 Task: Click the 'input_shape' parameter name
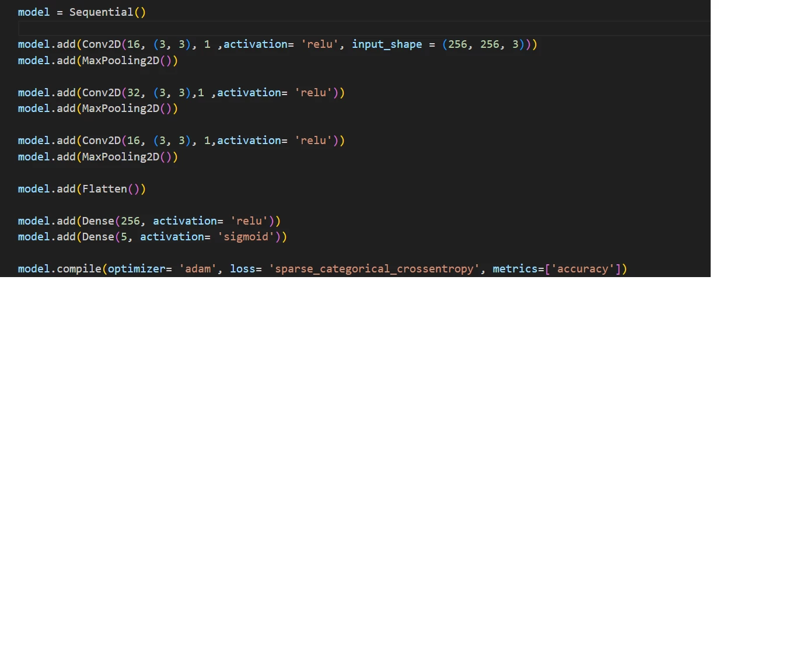(x=387, y=44)
